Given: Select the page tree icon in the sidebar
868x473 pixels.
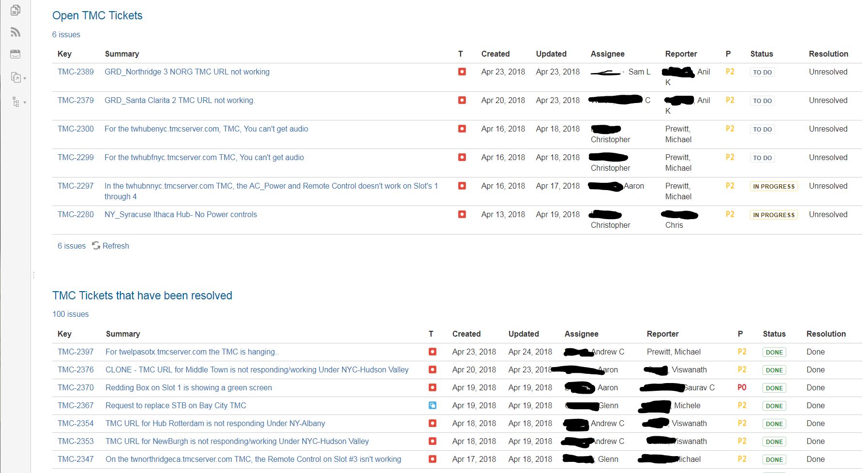Looking at the screenshot, I should (15, 102).
